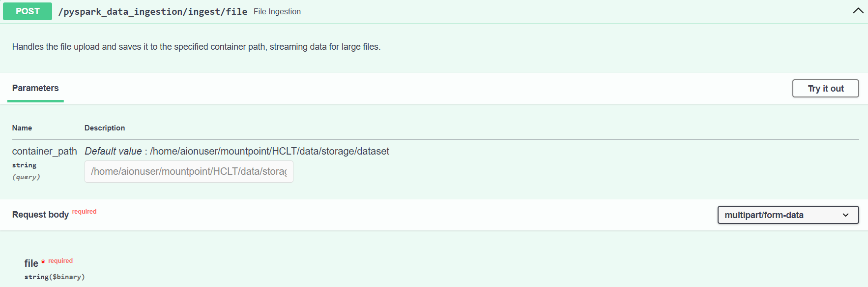
Task: Click the 'Handles the file upload' description
Action: click(196, 47)
